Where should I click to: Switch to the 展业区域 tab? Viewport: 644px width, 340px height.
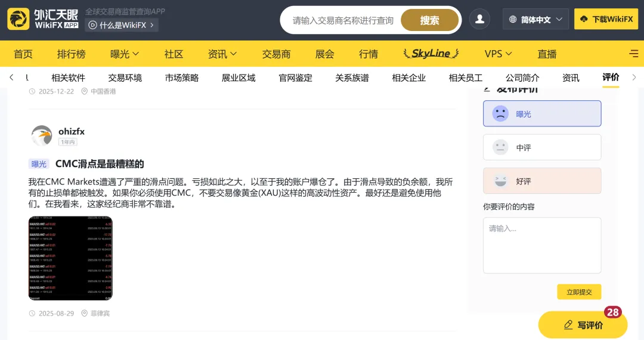pos(238,78)
